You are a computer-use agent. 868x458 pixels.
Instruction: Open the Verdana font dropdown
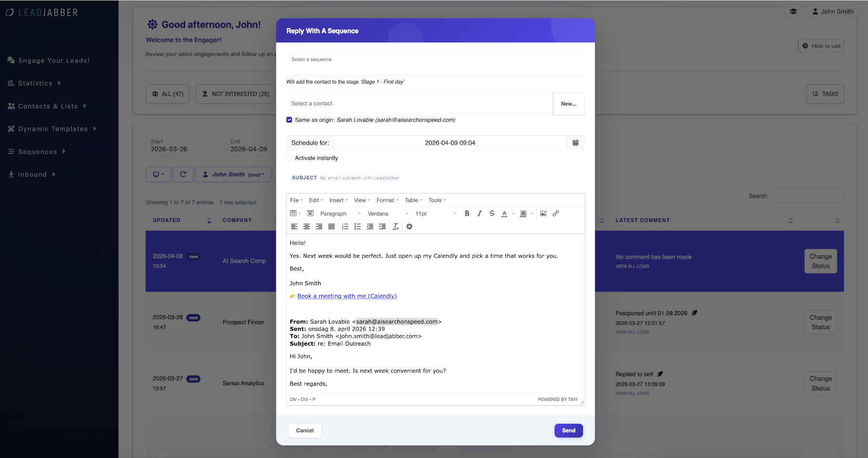(x=388, y=213)
